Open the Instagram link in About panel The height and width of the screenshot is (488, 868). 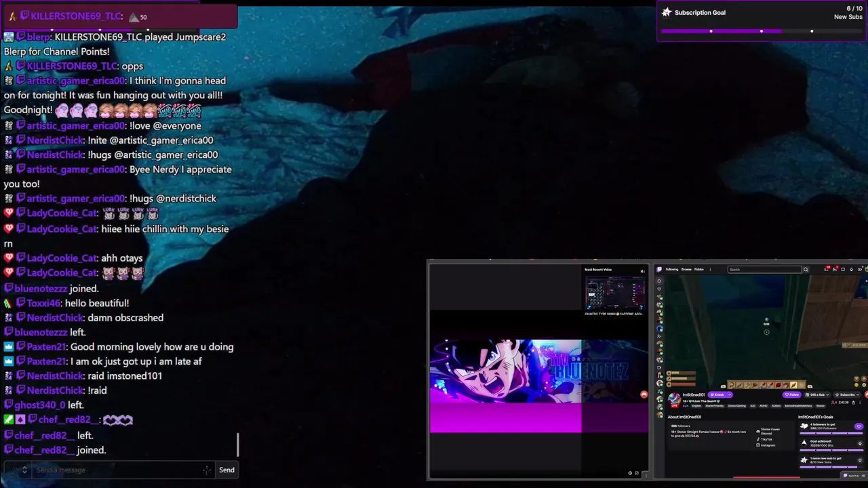pyautogui.click(x=766, y=445)
